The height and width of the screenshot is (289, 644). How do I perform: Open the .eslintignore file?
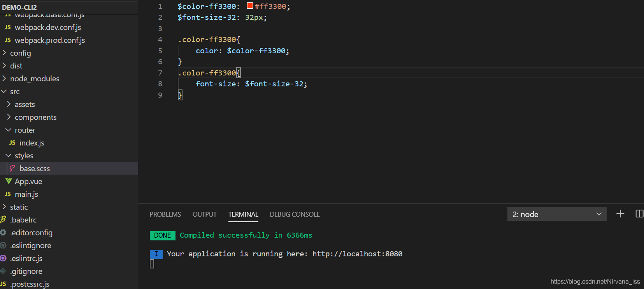(31, 245)
